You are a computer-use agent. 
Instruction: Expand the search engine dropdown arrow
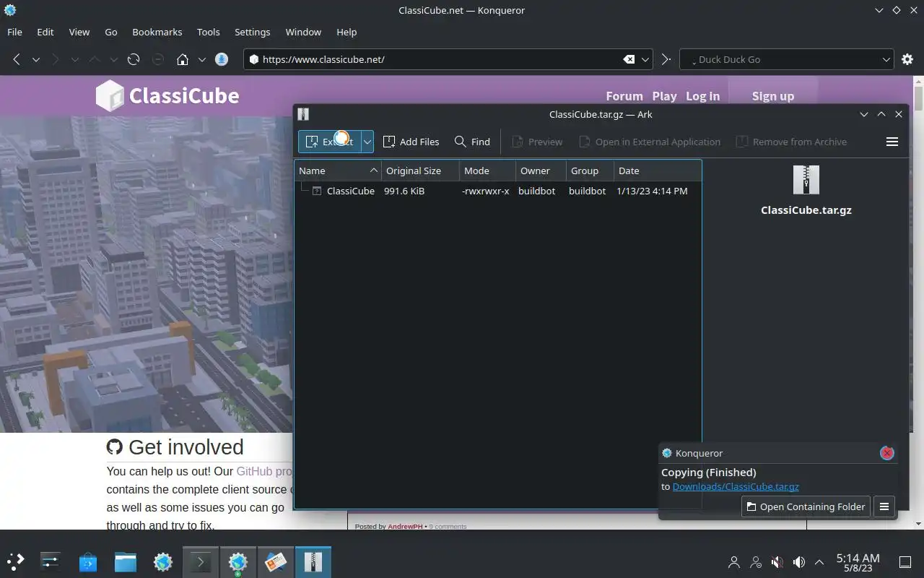pyautogui.click(x=886, y=59)
